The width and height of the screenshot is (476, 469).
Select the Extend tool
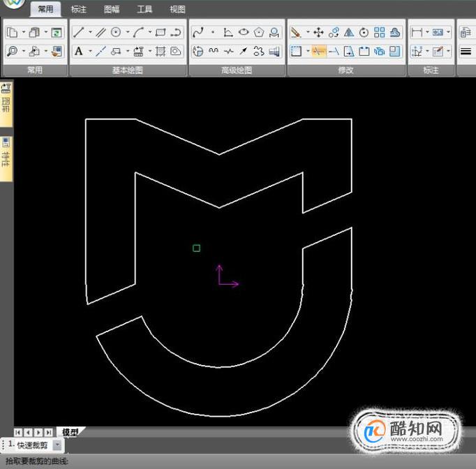[x=334, y=52]
